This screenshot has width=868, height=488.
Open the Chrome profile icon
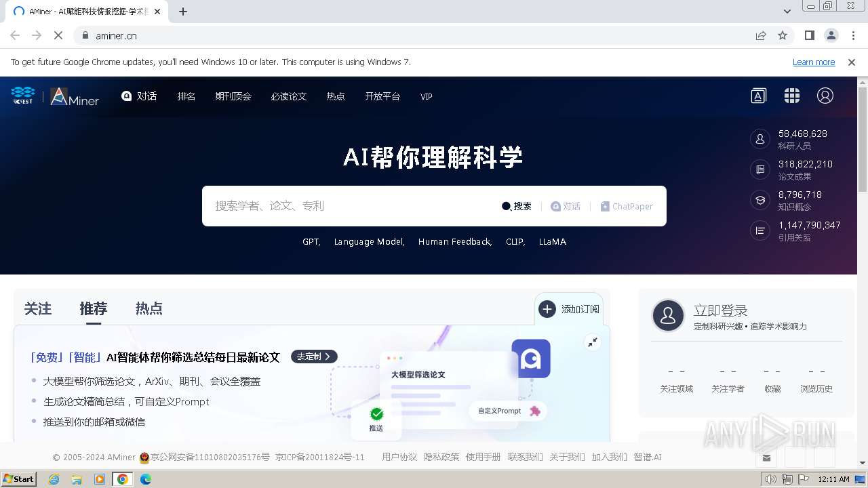(831, 35)
